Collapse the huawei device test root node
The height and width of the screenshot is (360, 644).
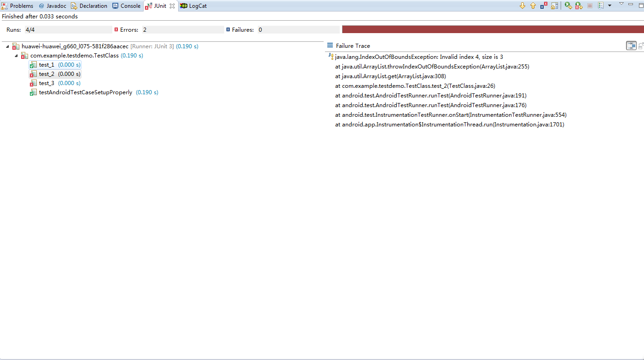pos(8,46)
